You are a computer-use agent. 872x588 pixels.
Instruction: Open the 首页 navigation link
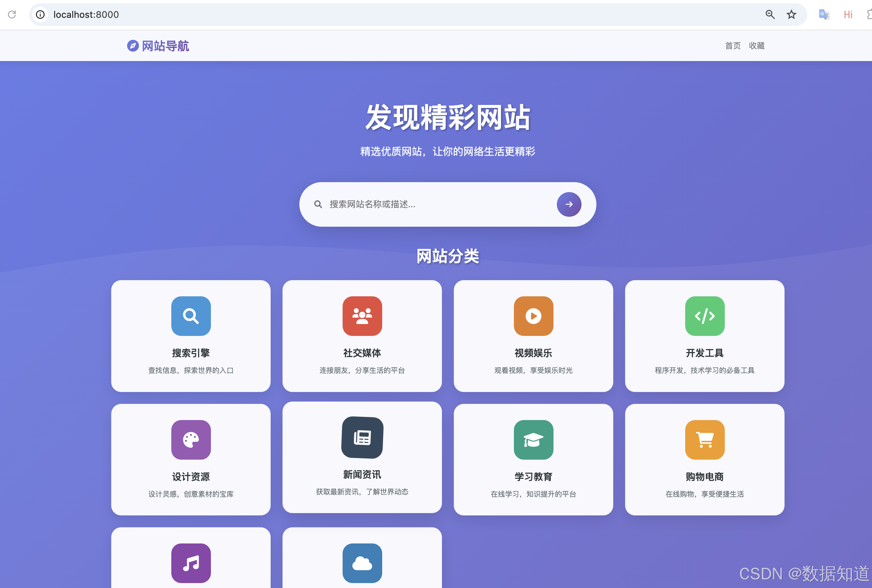732,46
